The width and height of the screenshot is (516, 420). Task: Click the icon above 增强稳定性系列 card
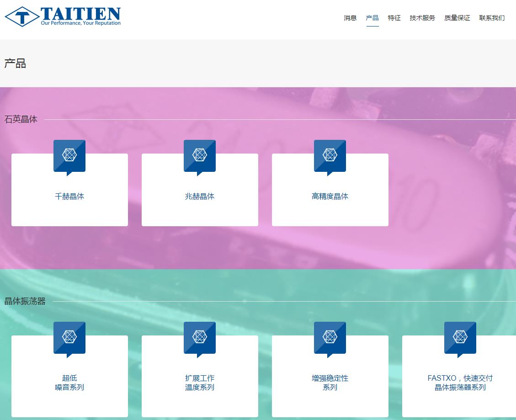click(x=330, y=337)
